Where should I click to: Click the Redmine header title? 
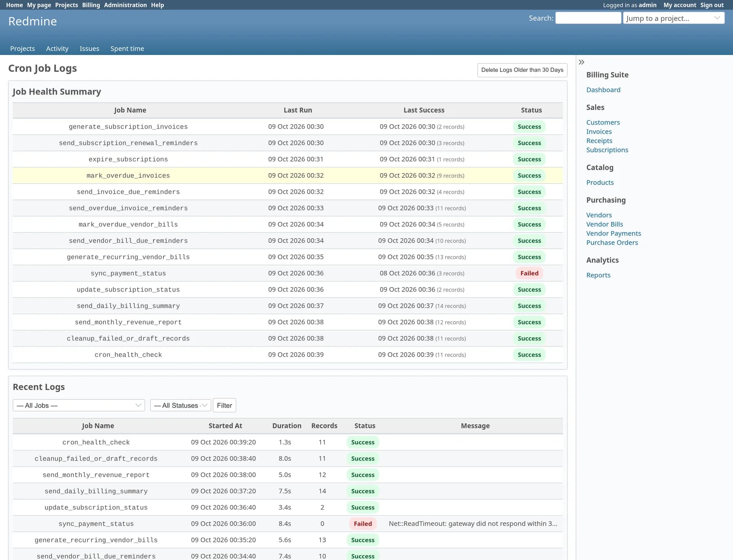pos(33,21)
